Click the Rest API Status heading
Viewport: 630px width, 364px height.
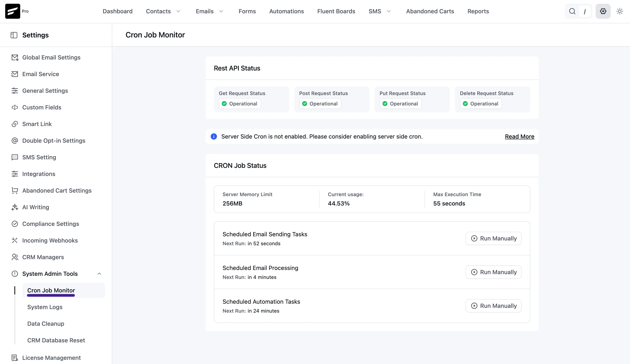click(237, 68)
